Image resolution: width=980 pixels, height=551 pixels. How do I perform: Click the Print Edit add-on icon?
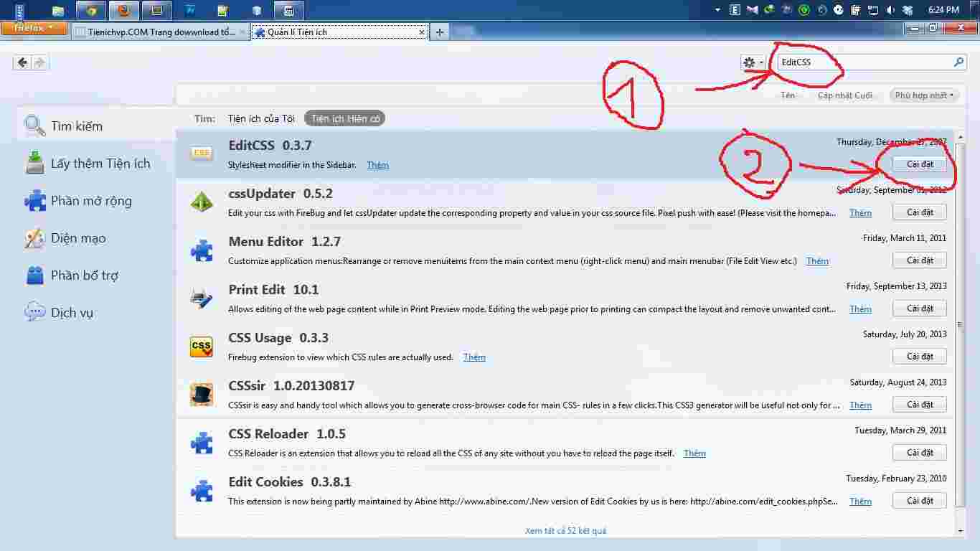click(x=202, y=298)
